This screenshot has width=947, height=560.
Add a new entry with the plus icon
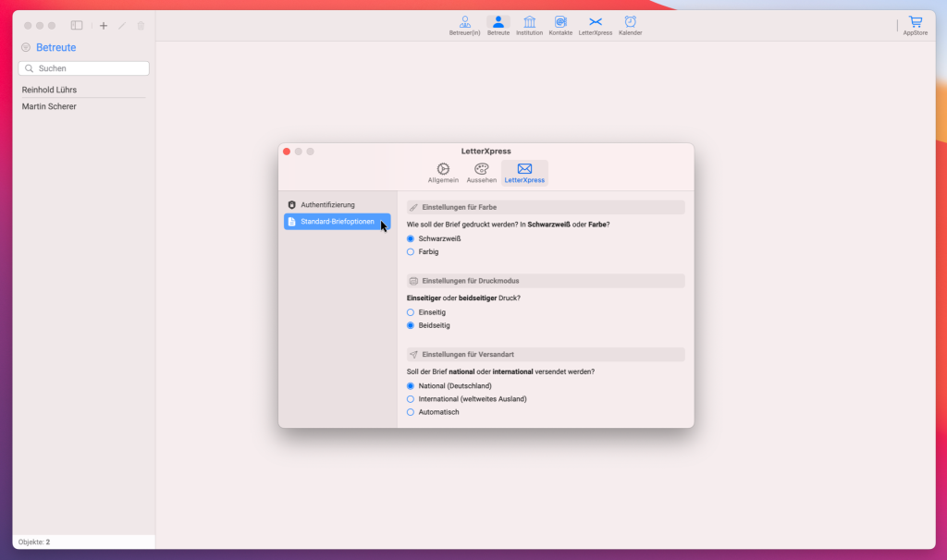point(104,25)
